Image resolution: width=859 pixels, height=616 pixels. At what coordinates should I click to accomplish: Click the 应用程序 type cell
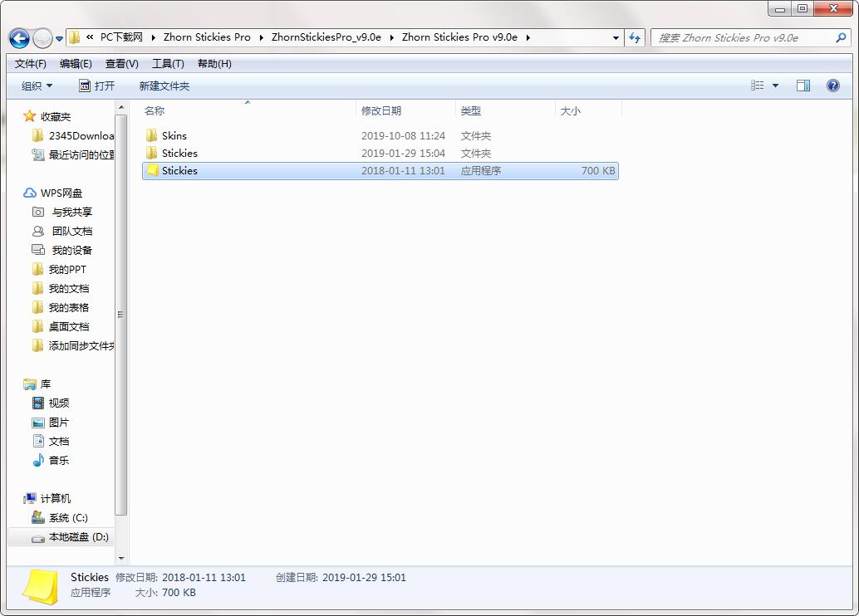(x=480, y=171)
